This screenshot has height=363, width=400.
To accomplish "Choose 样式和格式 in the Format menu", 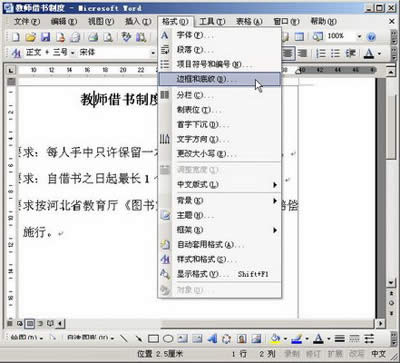I will [220, 259].
